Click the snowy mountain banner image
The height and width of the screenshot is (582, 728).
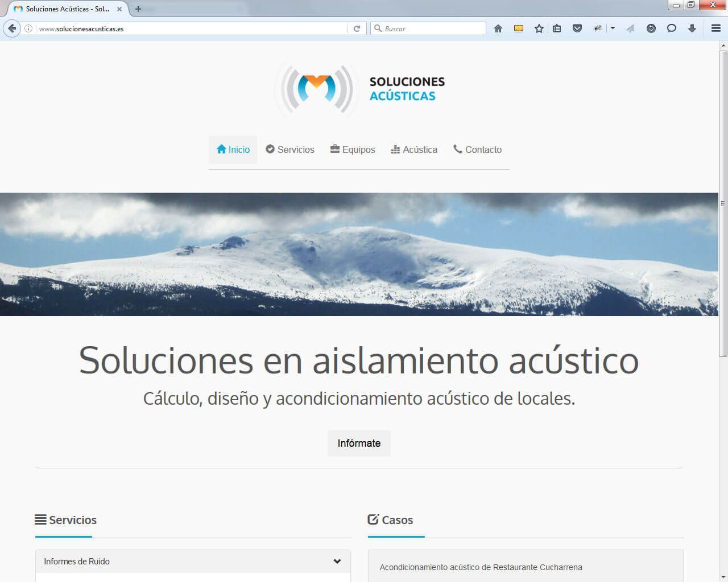tap(359, 254)
